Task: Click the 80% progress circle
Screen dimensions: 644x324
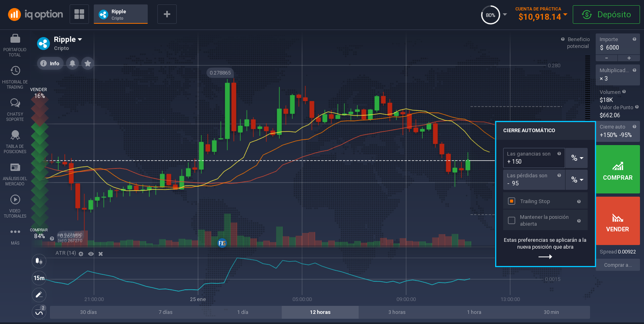Action: (x=490, y=15)
